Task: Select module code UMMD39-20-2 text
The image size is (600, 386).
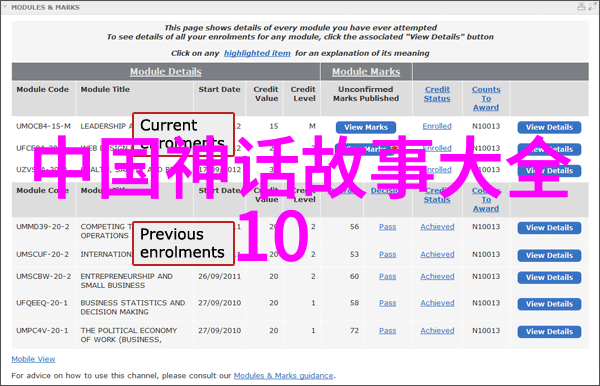Action: 43,227
